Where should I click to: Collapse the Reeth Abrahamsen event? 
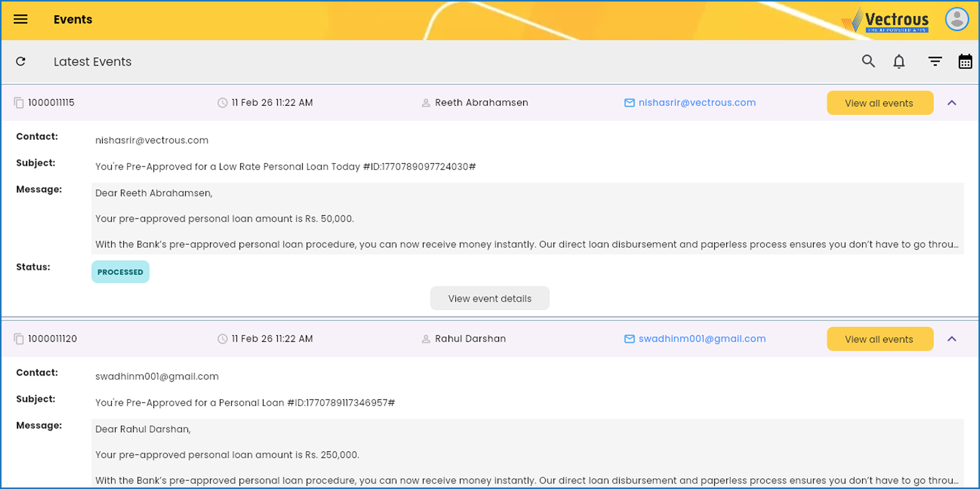(x=951, y=103)
